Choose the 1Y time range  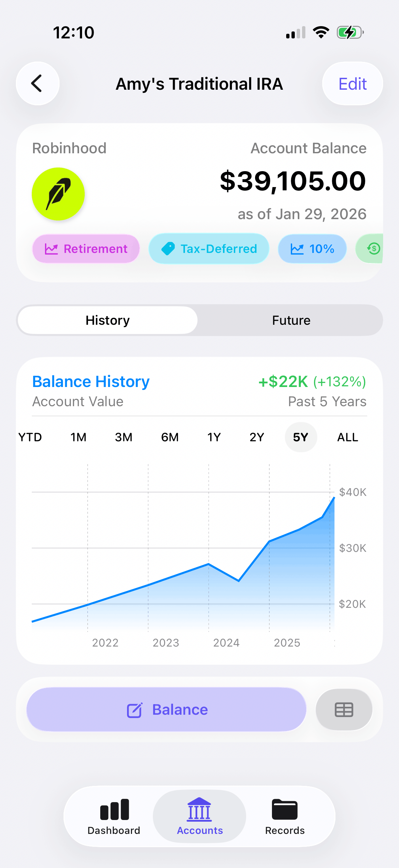click(214, 437)
